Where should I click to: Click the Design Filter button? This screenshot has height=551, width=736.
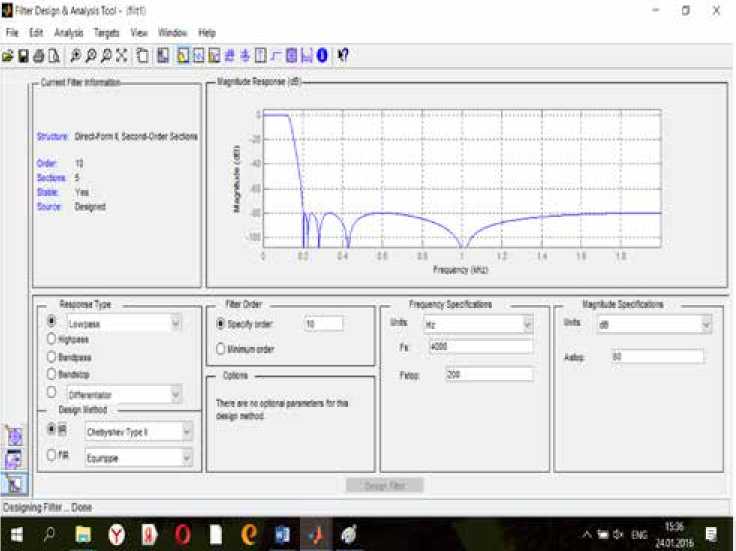(x=385, y=485)
